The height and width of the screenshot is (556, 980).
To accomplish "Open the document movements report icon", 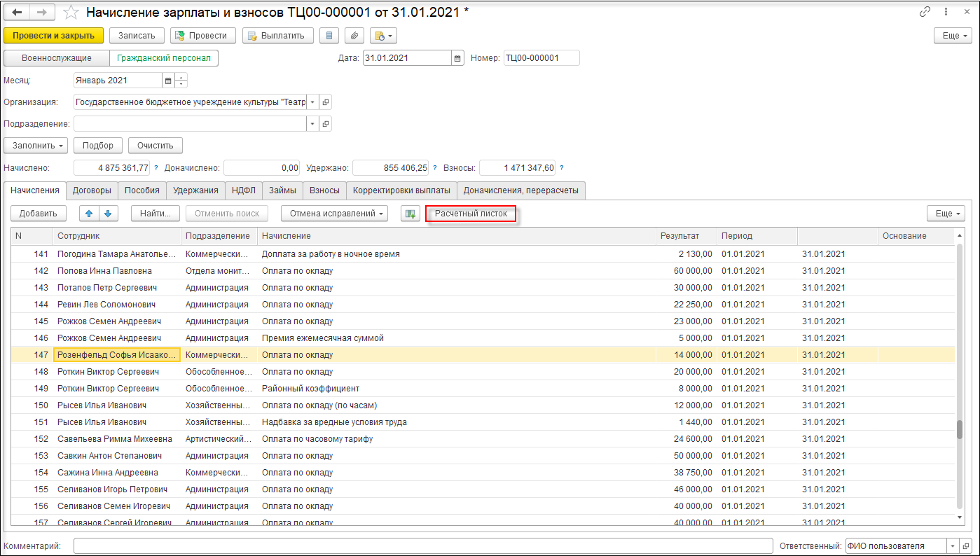I will 329,35.
